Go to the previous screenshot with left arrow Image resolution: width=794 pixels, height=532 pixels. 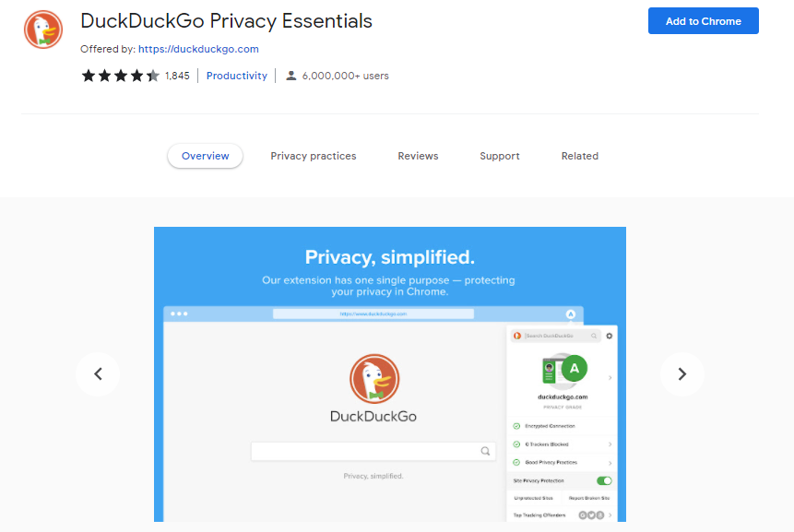click(x=98, y=373)
